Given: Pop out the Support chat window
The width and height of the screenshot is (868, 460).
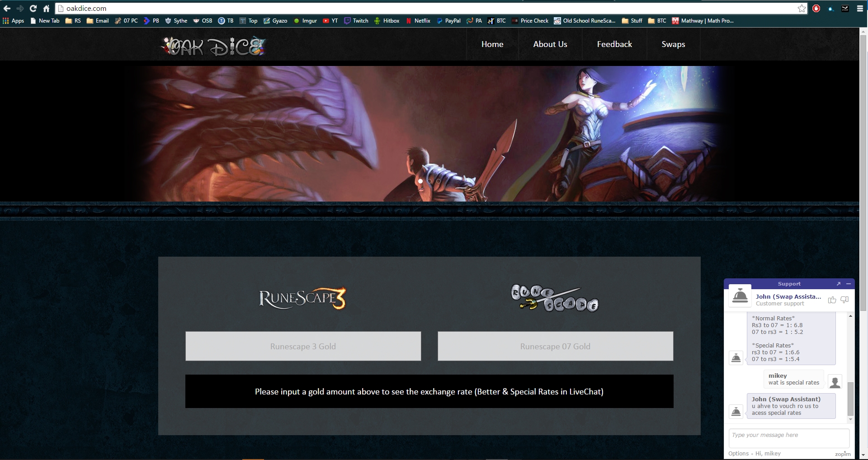Looking at the screenshot, I should click(838, 284).
